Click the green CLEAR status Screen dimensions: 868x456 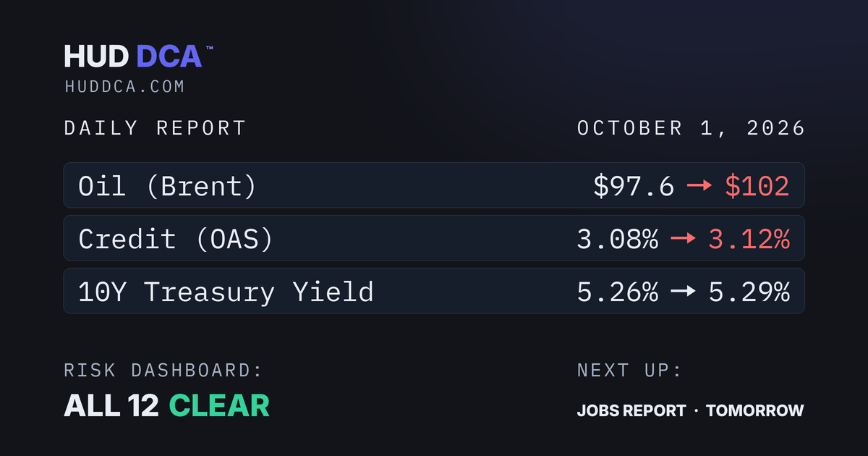(x=219, y=406)
